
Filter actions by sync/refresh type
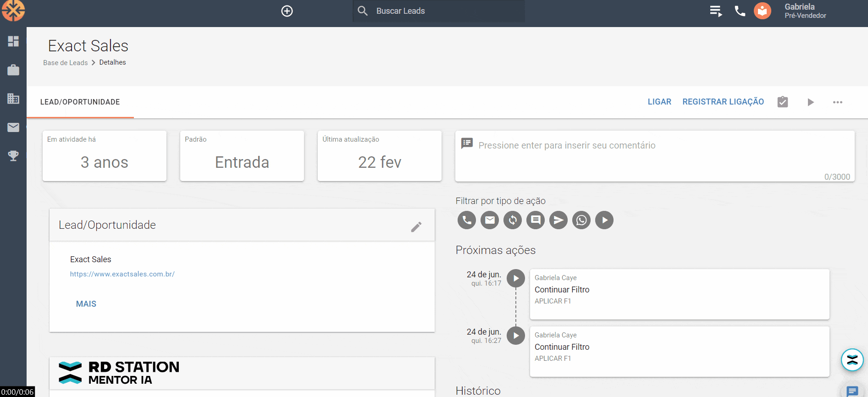coord(513,220)
